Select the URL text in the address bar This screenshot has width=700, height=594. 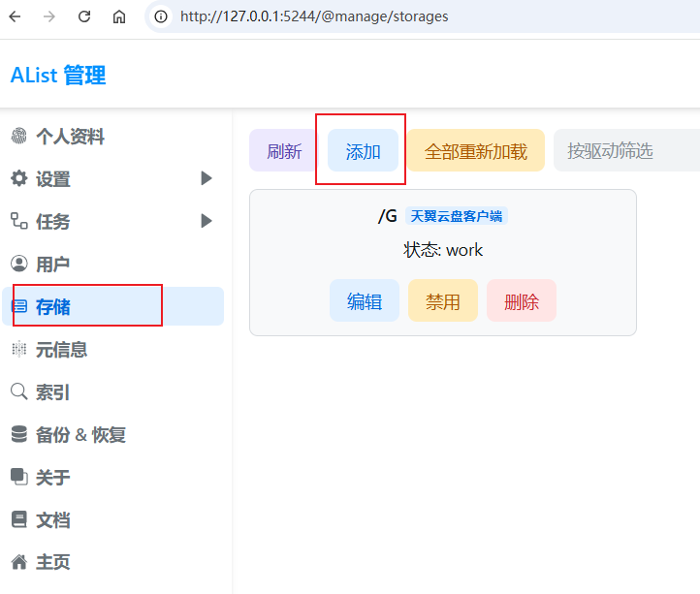(x=314, y=16)
